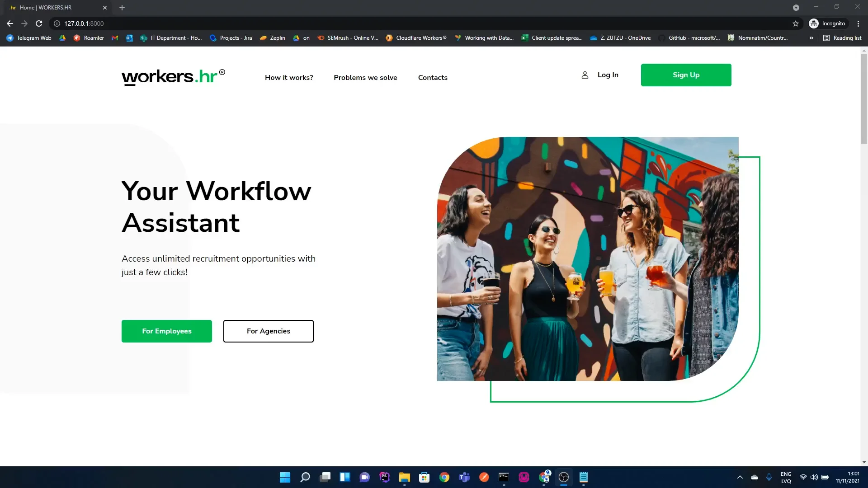Open the Projects - Jira bookmark

tap(231, 38)
